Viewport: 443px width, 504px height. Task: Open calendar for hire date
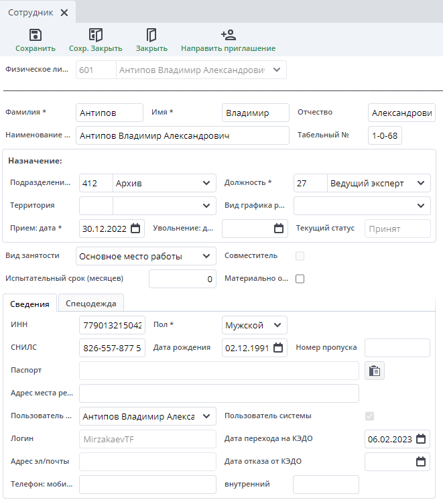click(x=135, y=229)
